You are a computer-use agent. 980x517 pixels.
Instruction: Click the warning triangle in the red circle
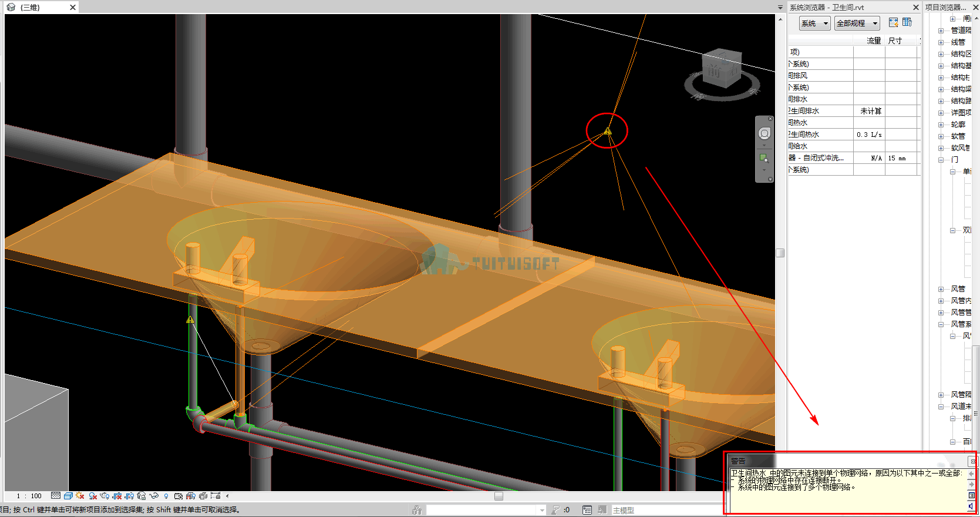coord(608,131)
